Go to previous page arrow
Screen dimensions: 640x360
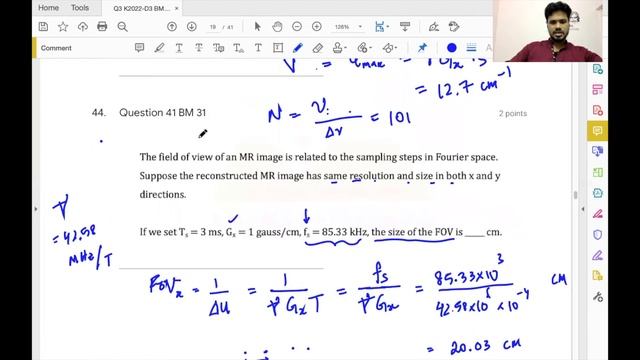pyautogui.click(x=172, y=27)
